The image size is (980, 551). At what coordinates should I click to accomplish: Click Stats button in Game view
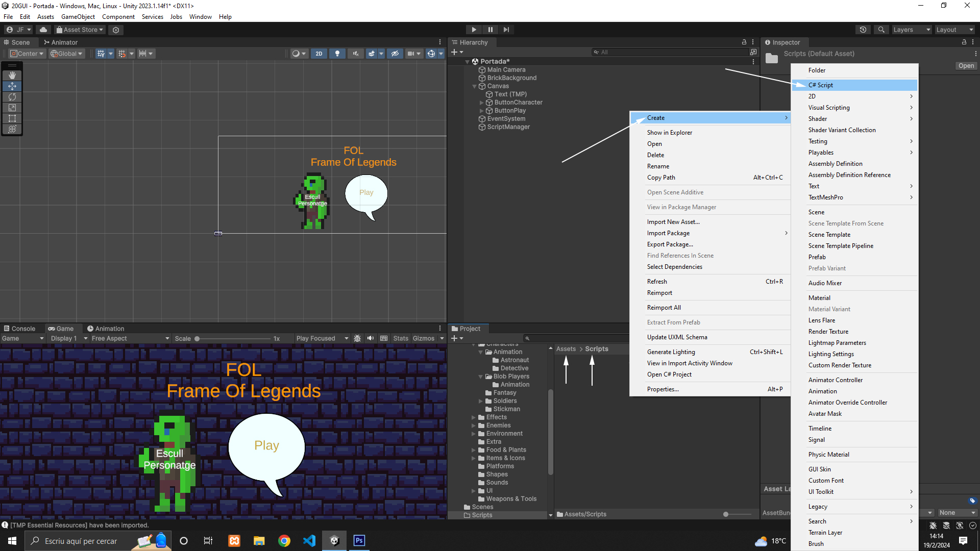(x=401, y=338)
